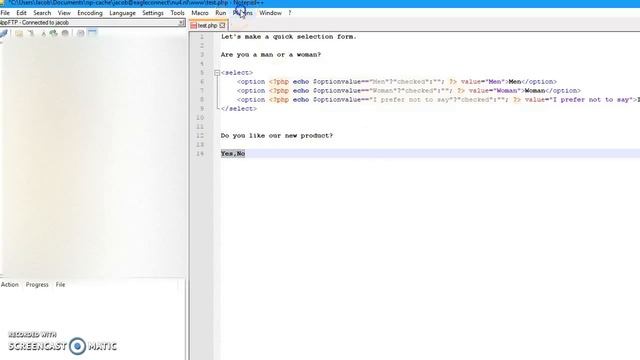The width and height of the screenshot is (640, 360).
Task: Open NppFTP settings icon
Action: 80,33
